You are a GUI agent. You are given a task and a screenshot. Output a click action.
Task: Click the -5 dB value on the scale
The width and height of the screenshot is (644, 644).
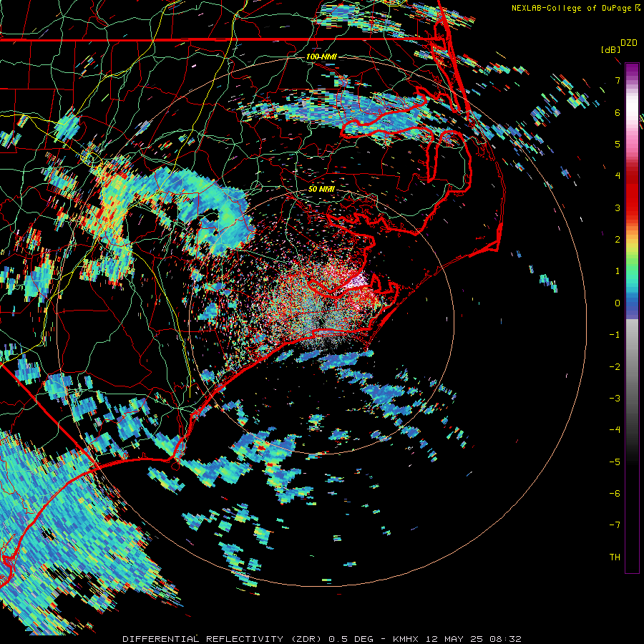[x=615, y=462]
